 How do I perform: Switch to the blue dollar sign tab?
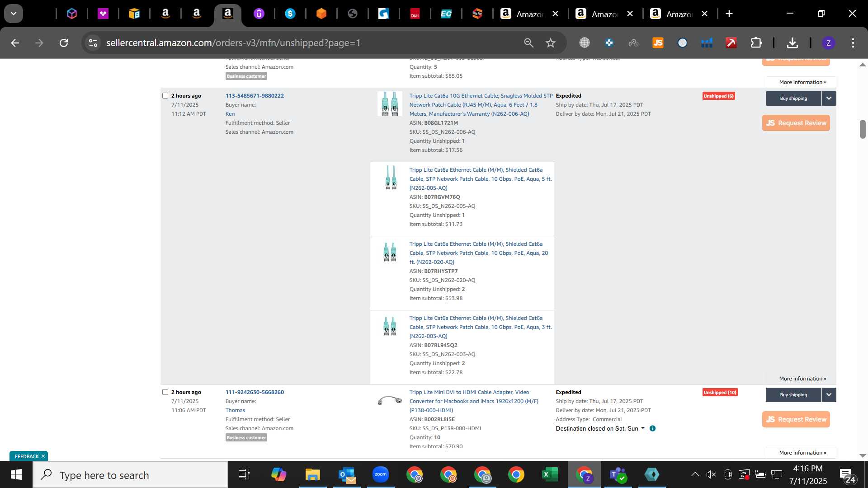290,14
